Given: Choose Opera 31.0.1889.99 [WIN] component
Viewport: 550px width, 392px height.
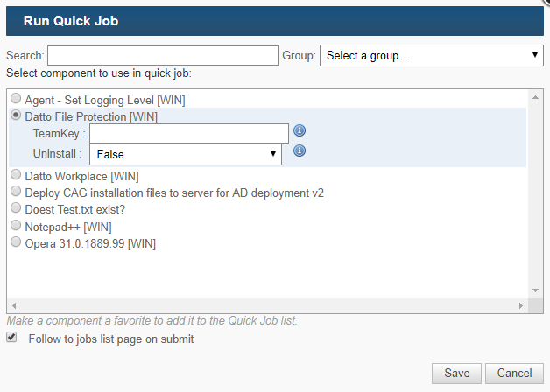Looking at the screenshot, I should tap(16, 241).
